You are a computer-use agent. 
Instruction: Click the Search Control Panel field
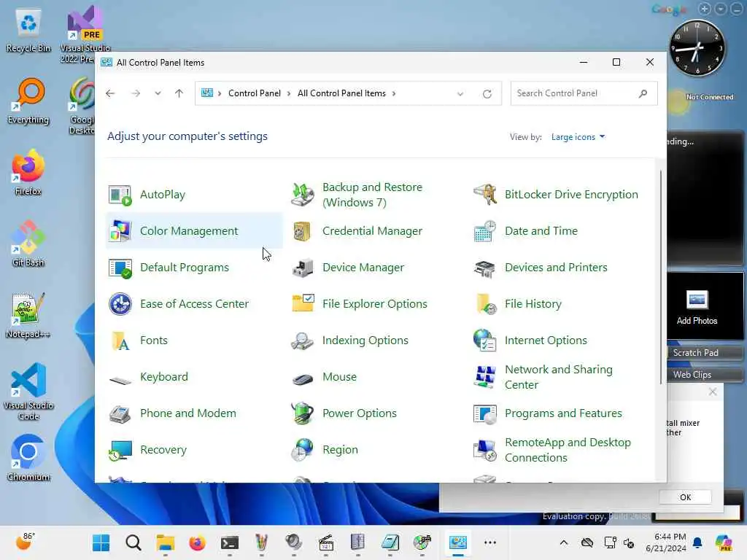[584, 93]
